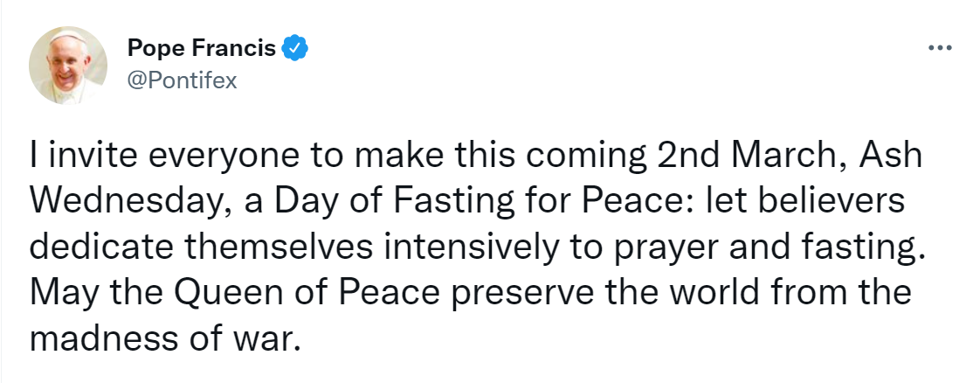Open the @Pontifex handle link
980x383 pixels.
(183, 80)
